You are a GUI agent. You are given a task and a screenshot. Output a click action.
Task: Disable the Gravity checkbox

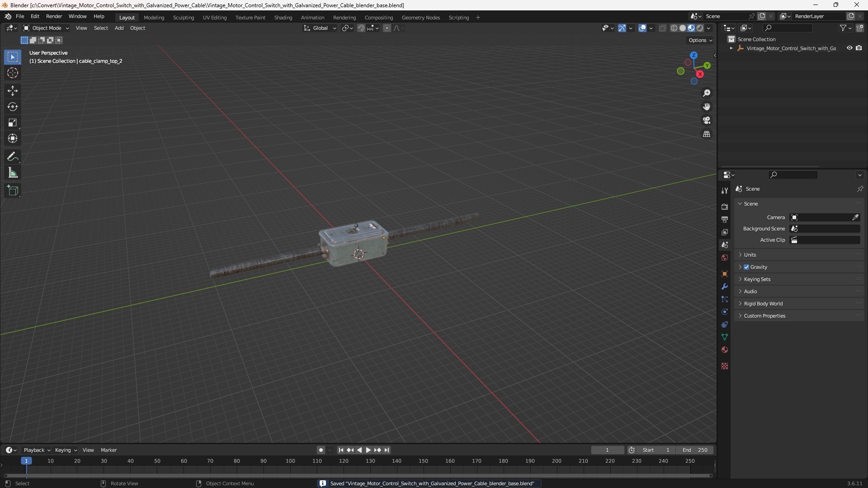coord(746,267)
